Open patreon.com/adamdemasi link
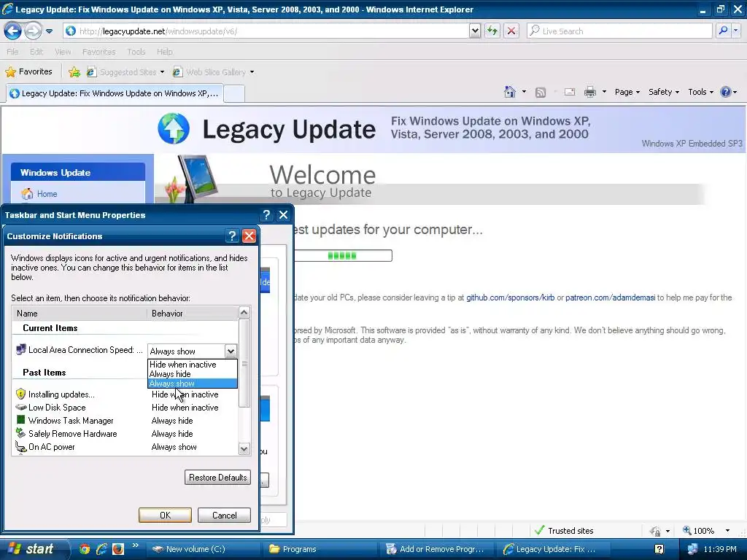This screenshot has width=747, height=560. click(611, 297)
